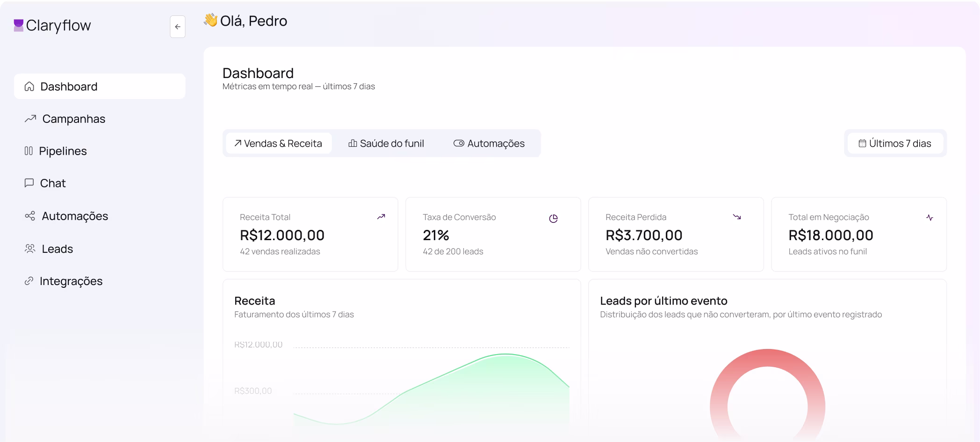Viewport: 980px width, 442px height.
Task: Open Chat from the sidebar
Action: coord(100,183)
